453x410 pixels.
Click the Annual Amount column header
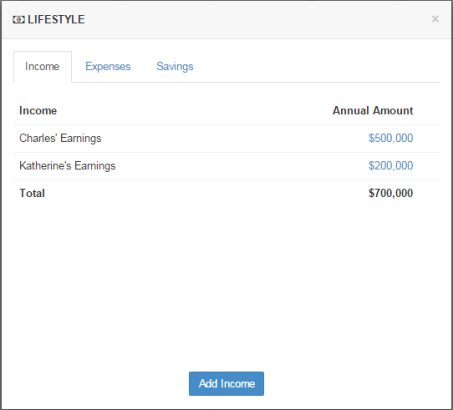point(373,111)
